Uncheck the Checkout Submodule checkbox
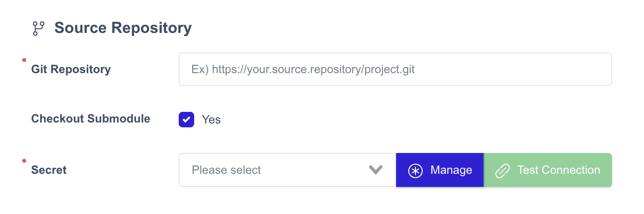The width and height of the screenshot is (644, 214). [186, 120]
